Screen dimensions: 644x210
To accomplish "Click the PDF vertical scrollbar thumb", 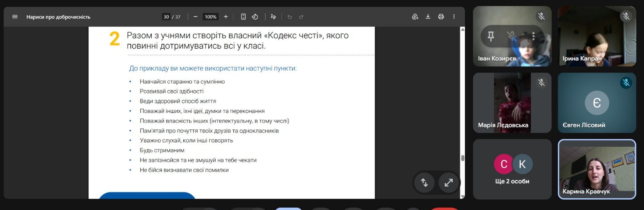I will click(x=462, y=158).
